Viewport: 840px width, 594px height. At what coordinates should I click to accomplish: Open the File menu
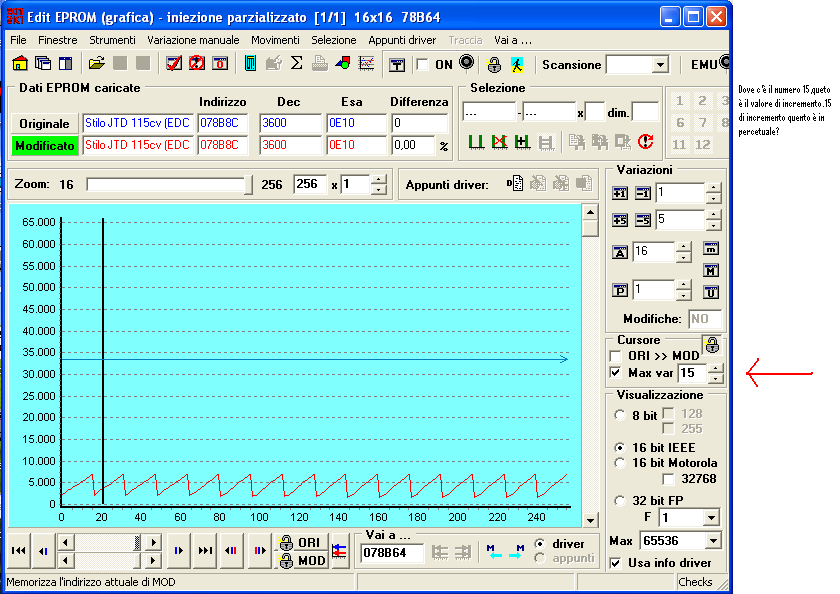pos(18,40)
